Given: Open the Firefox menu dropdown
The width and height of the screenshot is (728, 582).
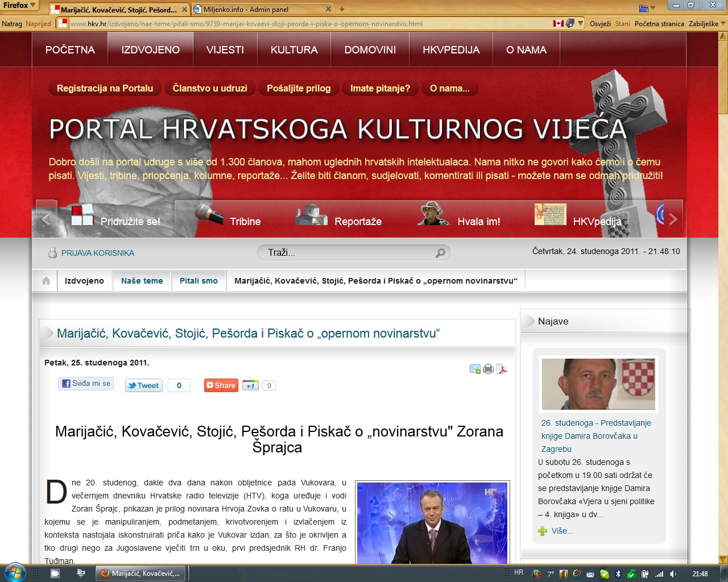Looking at the screenshot, I should 20,5.
